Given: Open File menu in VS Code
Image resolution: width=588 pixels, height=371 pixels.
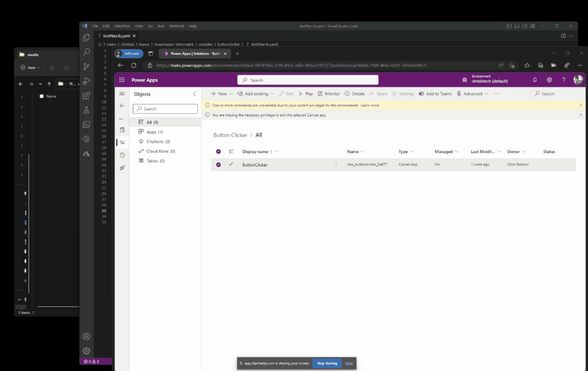Looking at the screenshot, I should tap(95, 26).
